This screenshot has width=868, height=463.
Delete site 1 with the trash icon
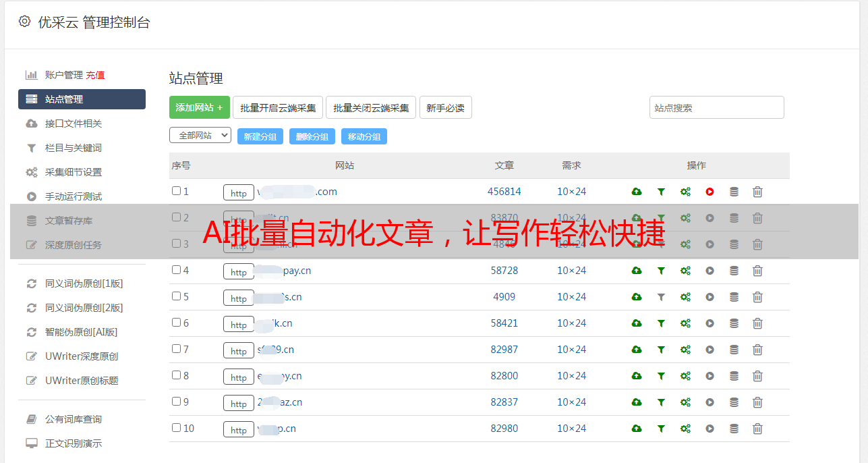[x=757, y=192]
